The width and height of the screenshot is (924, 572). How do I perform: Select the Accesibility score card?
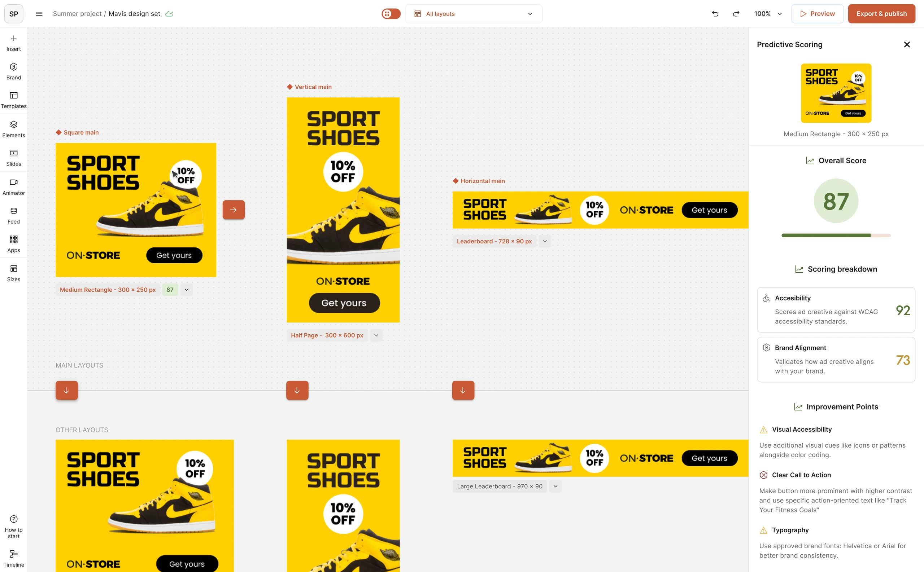836,310
